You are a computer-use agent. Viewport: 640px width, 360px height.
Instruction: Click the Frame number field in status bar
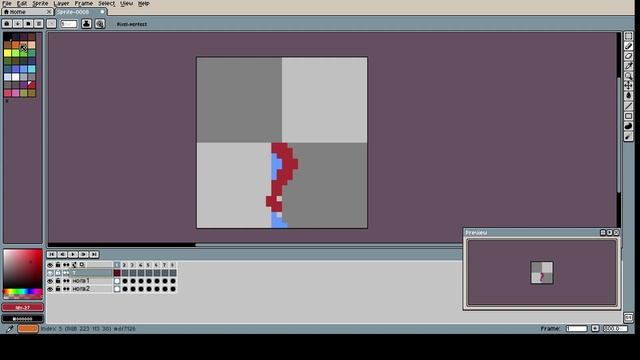[576, 329]
